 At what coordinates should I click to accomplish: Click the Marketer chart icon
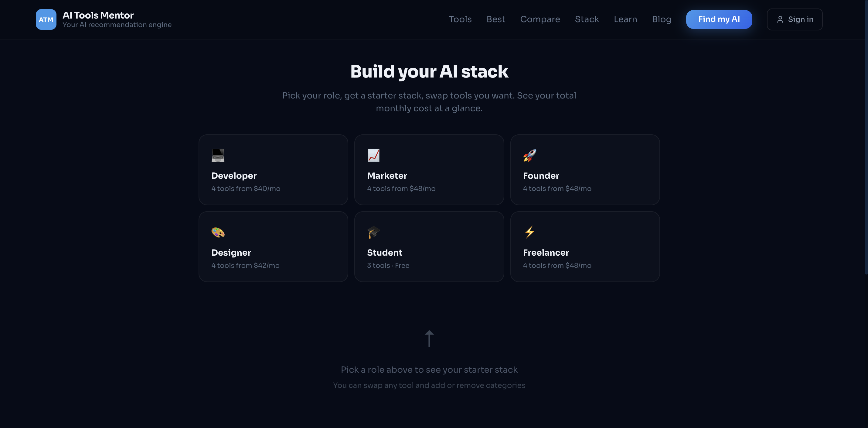374,155
